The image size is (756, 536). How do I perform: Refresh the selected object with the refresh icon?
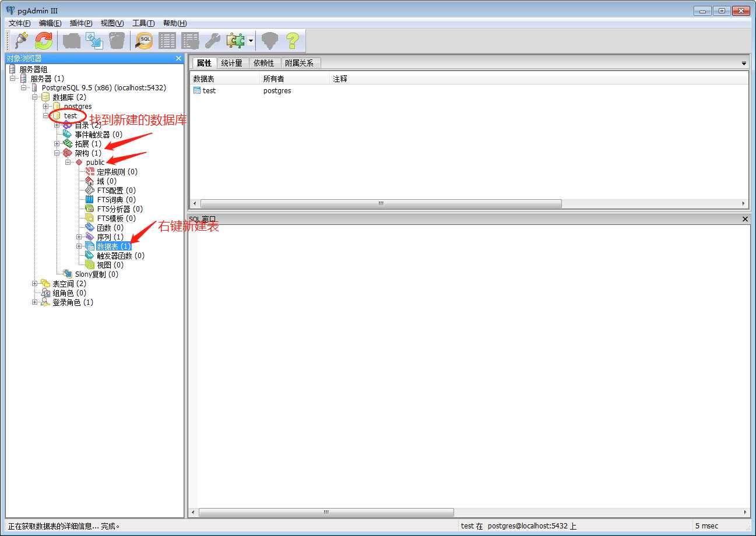coord(44,40)
